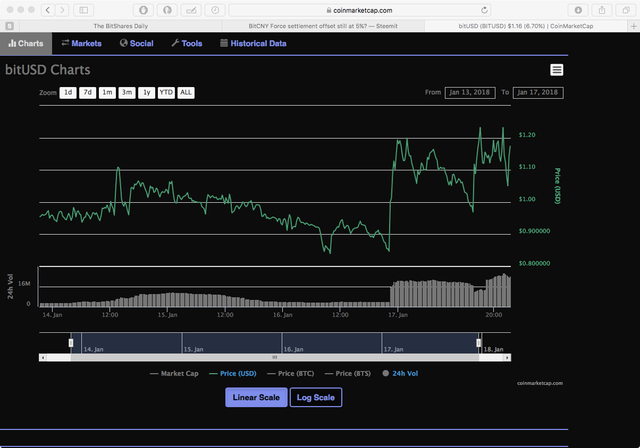The image size is (640, 448).
Task: Open the Social tab
Action: (x=137, y=43)
